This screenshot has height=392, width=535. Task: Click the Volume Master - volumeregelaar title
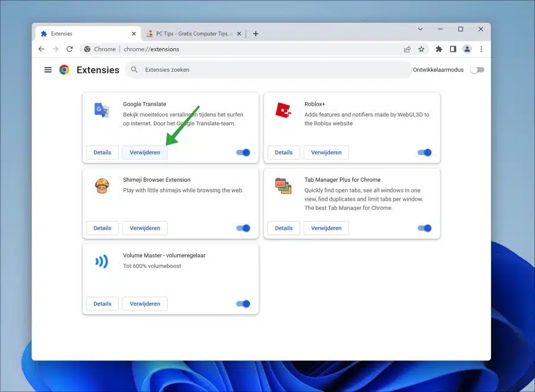tap(164, 255)
